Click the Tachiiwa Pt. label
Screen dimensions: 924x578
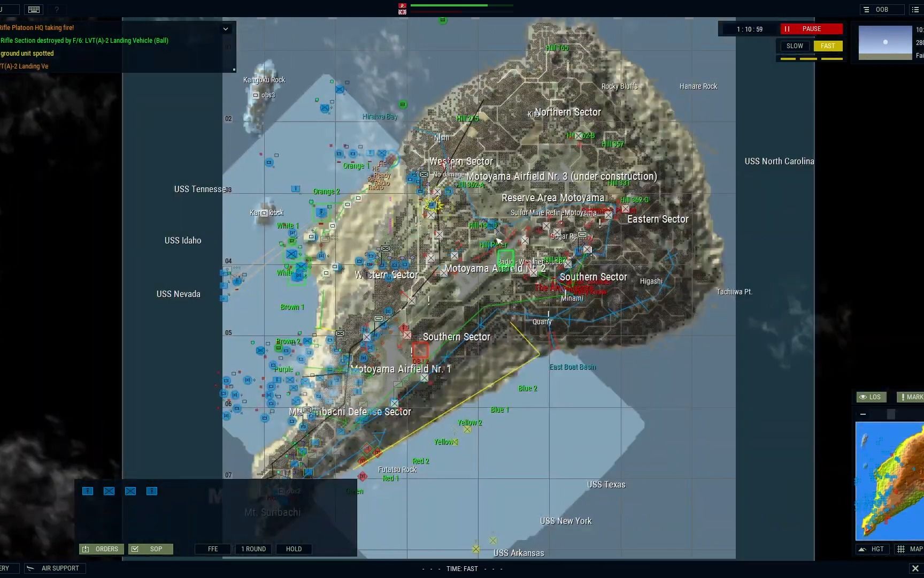click(734, 292)
